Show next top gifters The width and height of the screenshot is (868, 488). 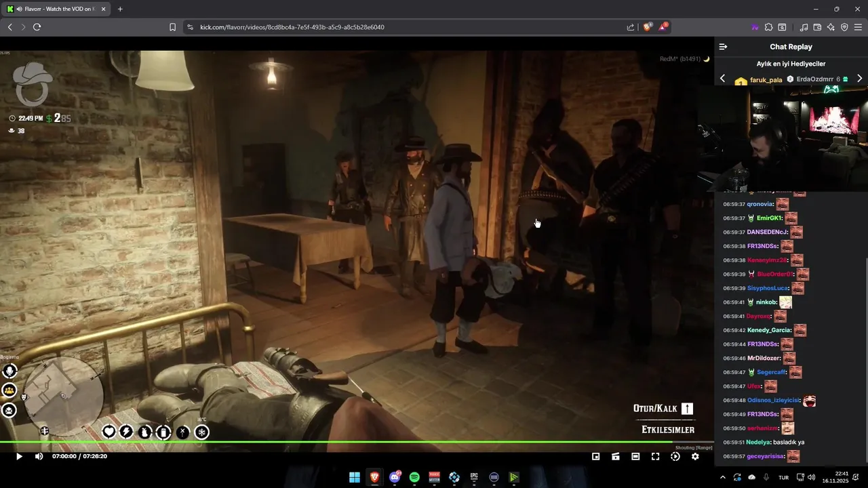click(859, 79)
